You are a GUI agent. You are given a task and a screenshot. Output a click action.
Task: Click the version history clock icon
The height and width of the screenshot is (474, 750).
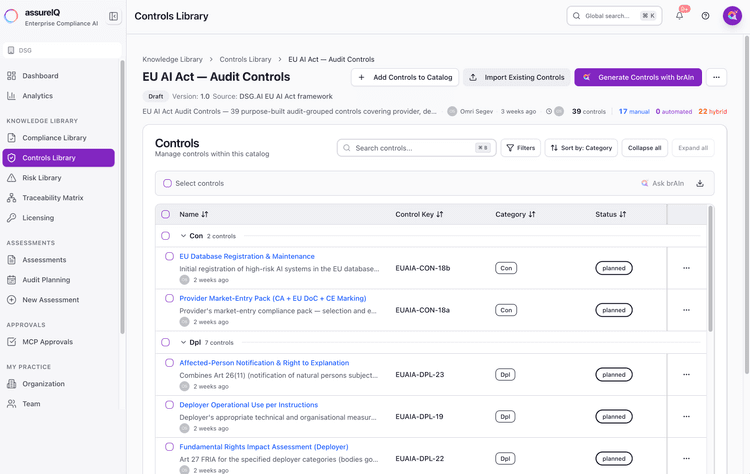pos(549,111)
